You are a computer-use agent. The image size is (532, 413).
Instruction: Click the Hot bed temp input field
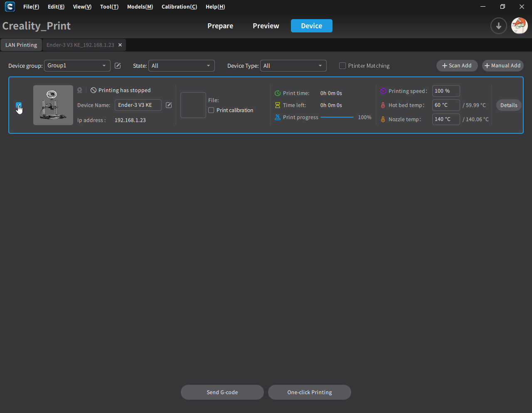tap(446, 105)
